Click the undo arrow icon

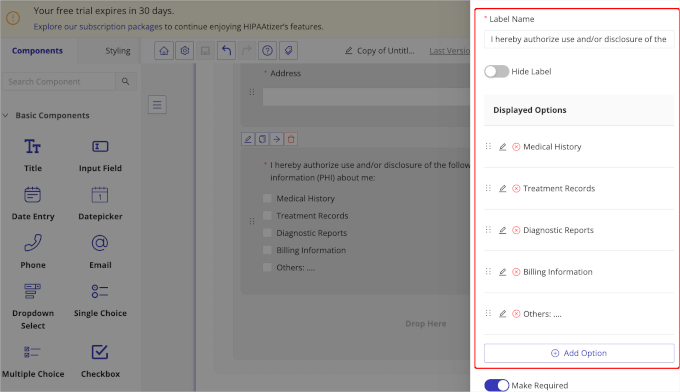click(x=226, y=51)
